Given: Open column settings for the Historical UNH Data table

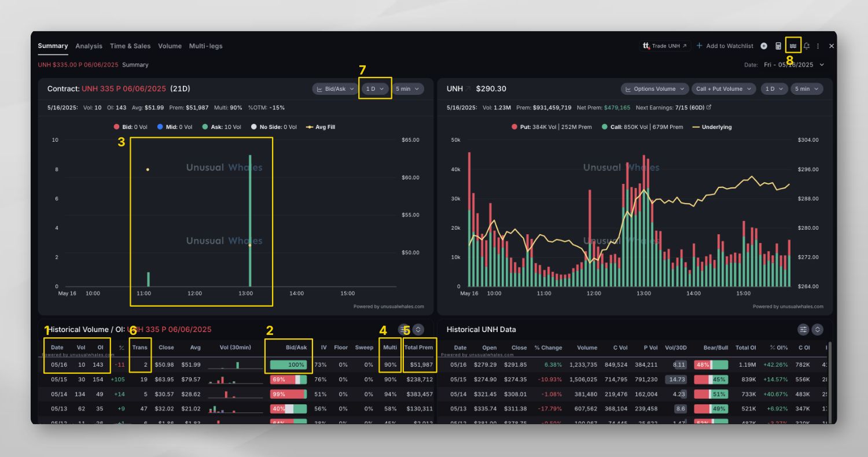Looking at the screenshot, I should click(803, 329).
